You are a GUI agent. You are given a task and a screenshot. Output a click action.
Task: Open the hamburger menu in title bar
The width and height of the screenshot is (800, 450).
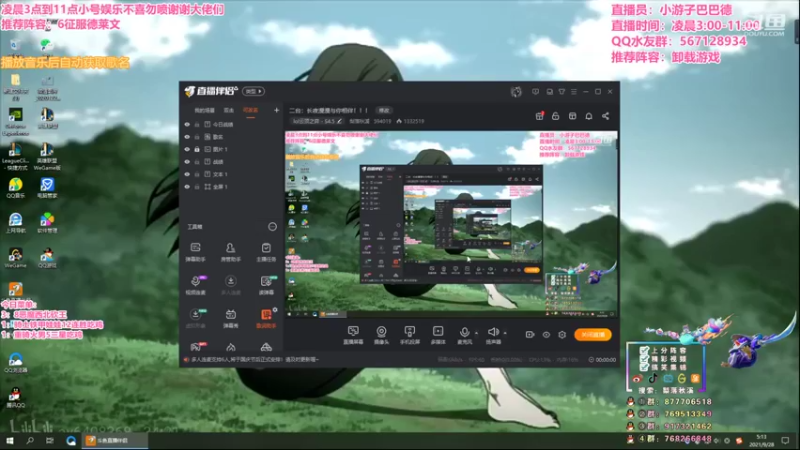tap(574, 92)
